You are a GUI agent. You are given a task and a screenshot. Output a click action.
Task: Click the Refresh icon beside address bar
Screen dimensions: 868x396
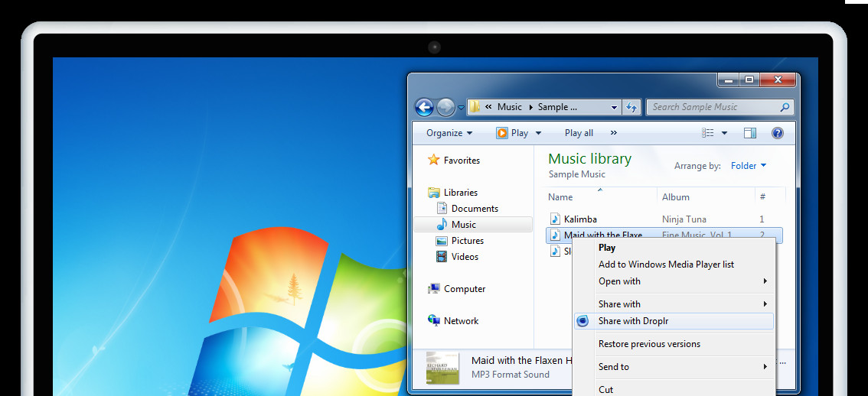(631, 107)
